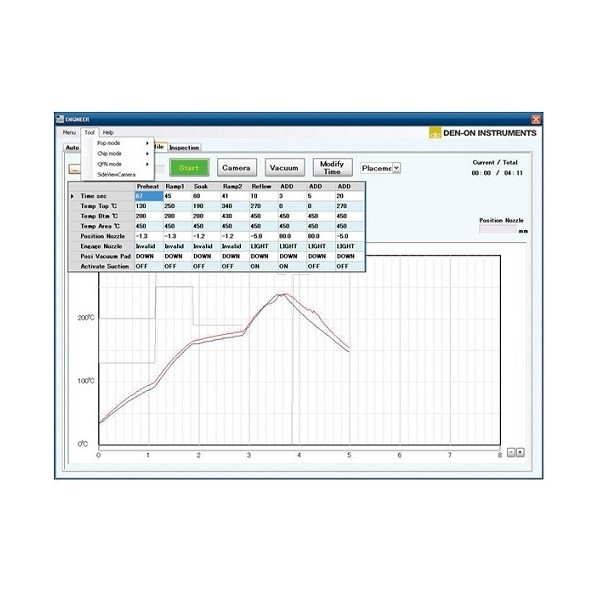Image resolution: width=600 pixels, height=600 pixels.
Task: Click the Soak Temp Top cell 190
Action: (207, 206)
